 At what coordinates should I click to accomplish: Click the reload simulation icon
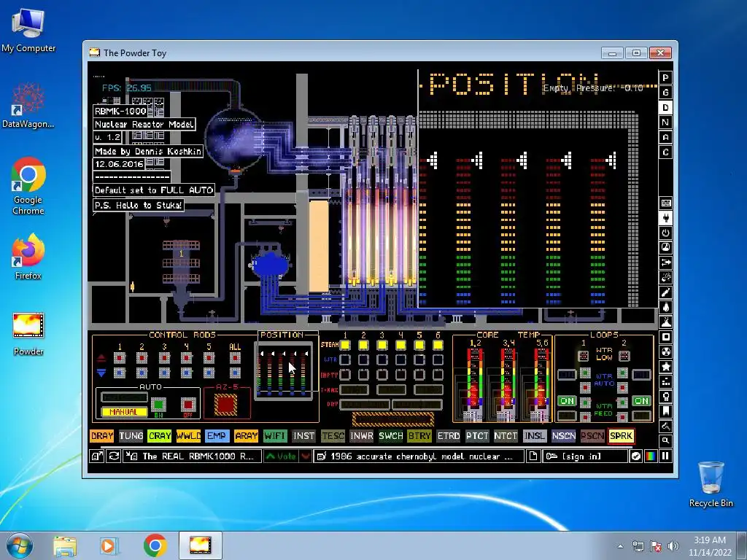click(114, 456)
